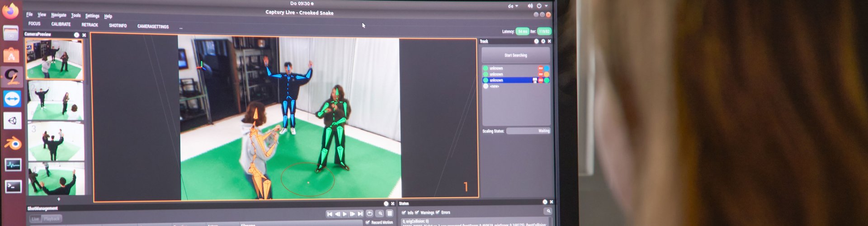The image size is (868, 226).
Task: Close the Status panel
Action: coord(551,202)
